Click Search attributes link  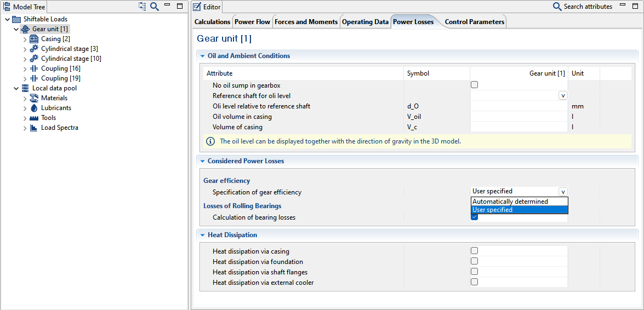coord(588,7)
